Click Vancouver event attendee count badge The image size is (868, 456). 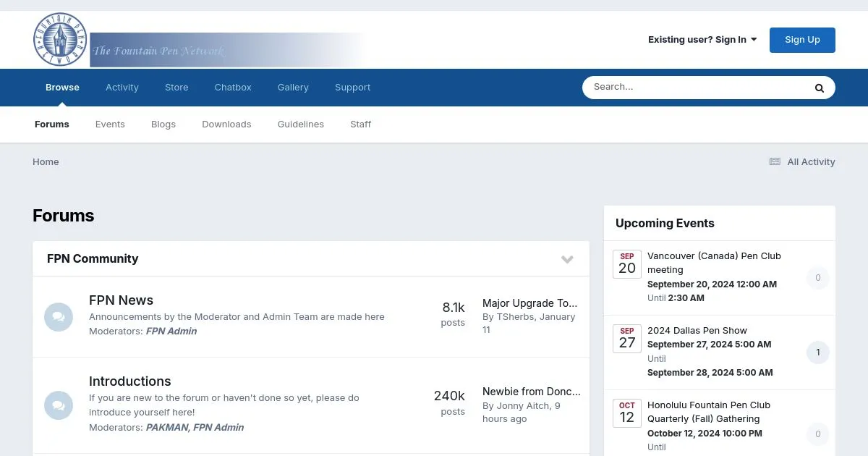[x=818, y=278]
